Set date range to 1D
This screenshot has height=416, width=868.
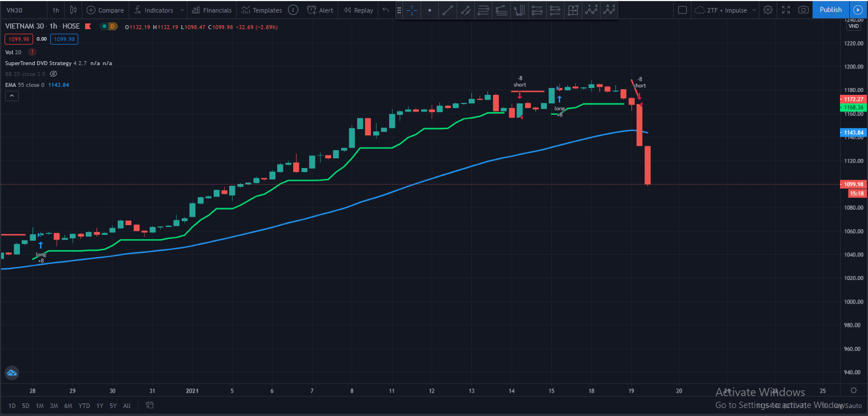pyautogui.click(x=12, y=406)
